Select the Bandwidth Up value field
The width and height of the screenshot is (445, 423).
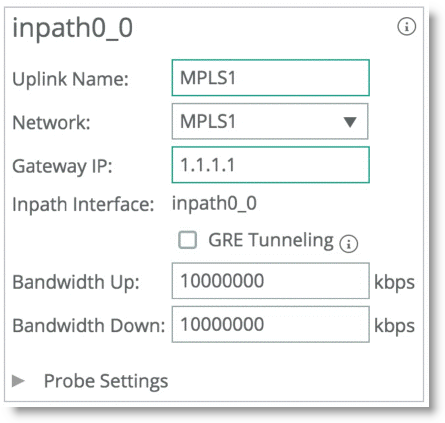(x=271, y=281)
